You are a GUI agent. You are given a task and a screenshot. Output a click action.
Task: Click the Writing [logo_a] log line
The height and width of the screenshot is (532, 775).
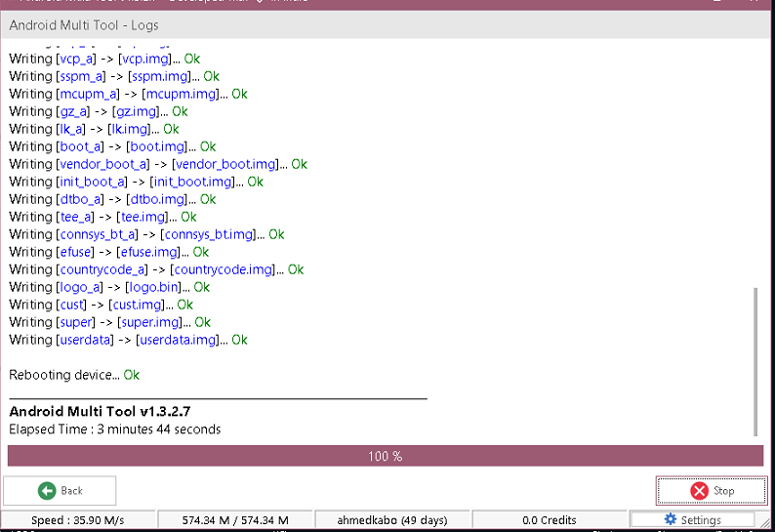click(109, 287)
